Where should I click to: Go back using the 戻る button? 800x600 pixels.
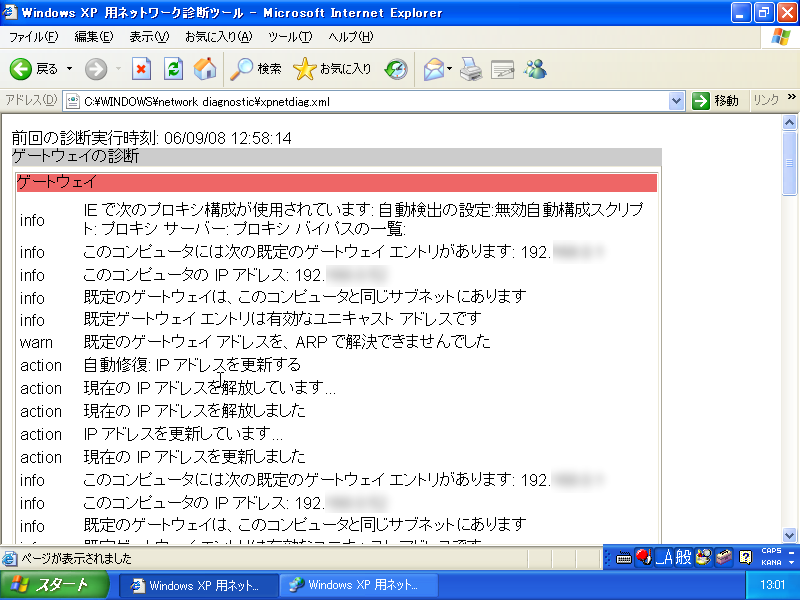[34, 69]
